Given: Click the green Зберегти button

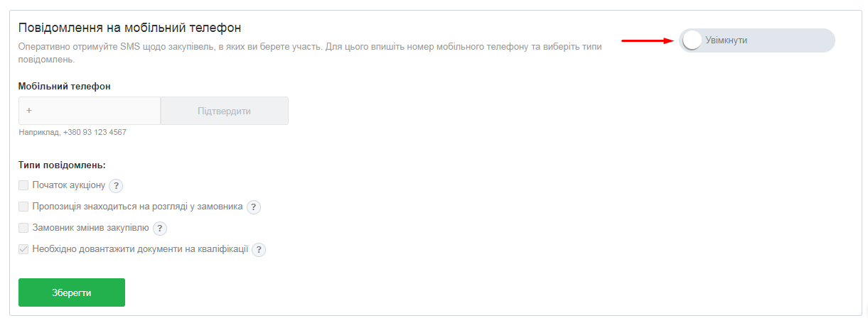Looking at the screenshot, I should (72, 292).
